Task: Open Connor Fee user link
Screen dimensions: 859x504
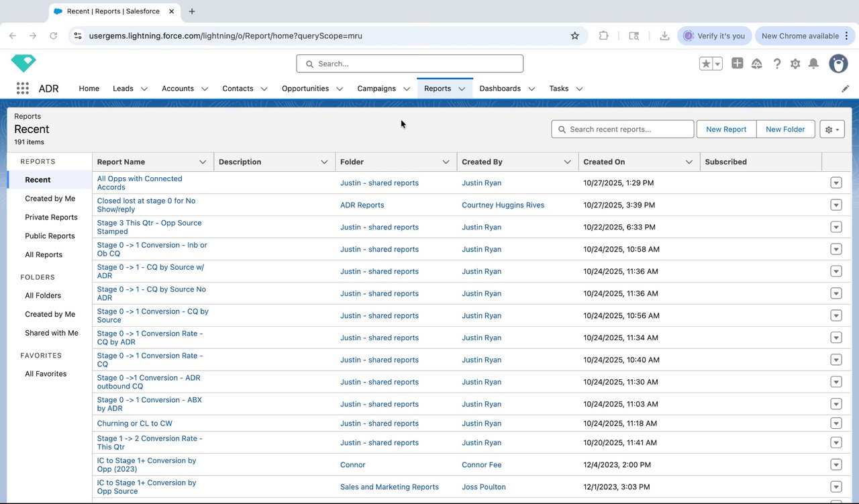Action: point(482,465)
